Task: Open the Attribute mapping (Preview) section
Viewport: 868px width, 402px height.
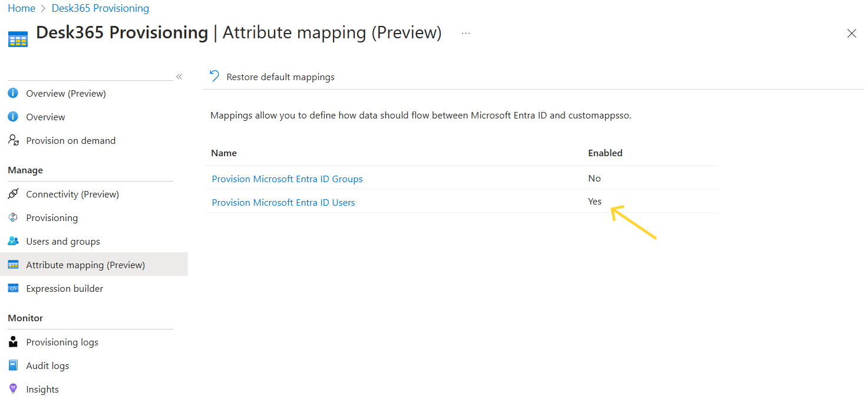Action: point(85,264)
